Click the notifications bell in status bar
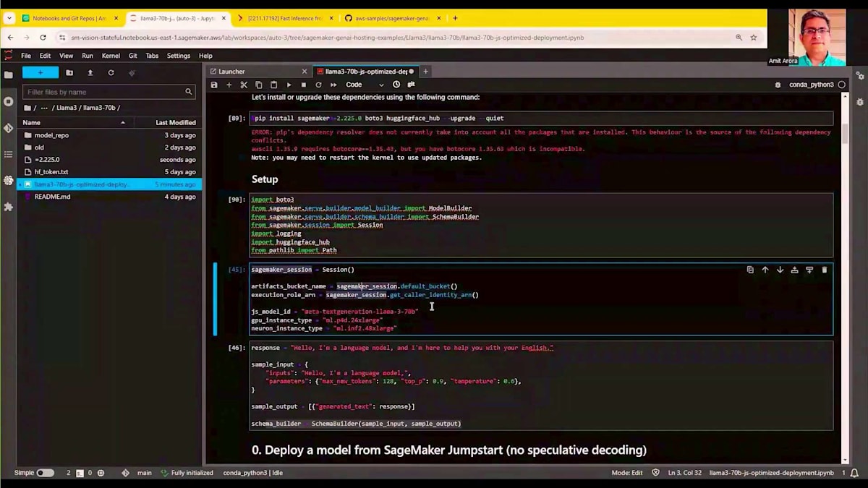The image size is (868, 488). pyautogui.click(x=855, y=473)
